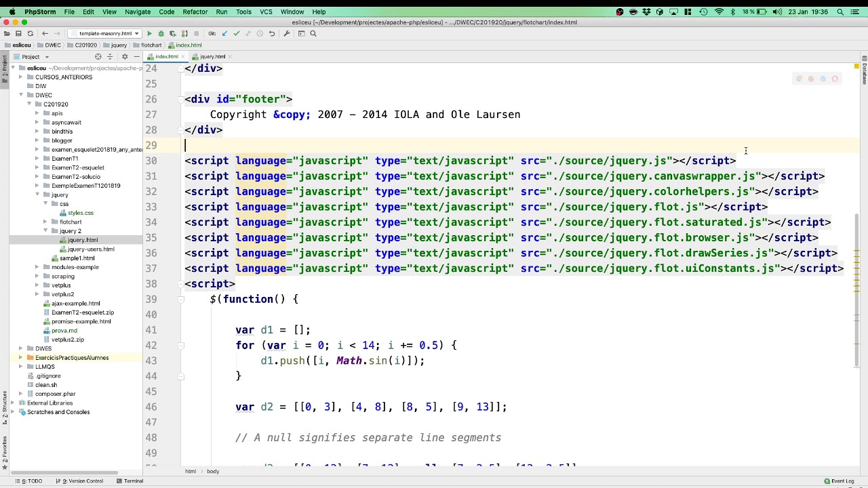The image size is (868, 488).
Task: Switch to the jquery.html editor tab
Action: point(212,57)
